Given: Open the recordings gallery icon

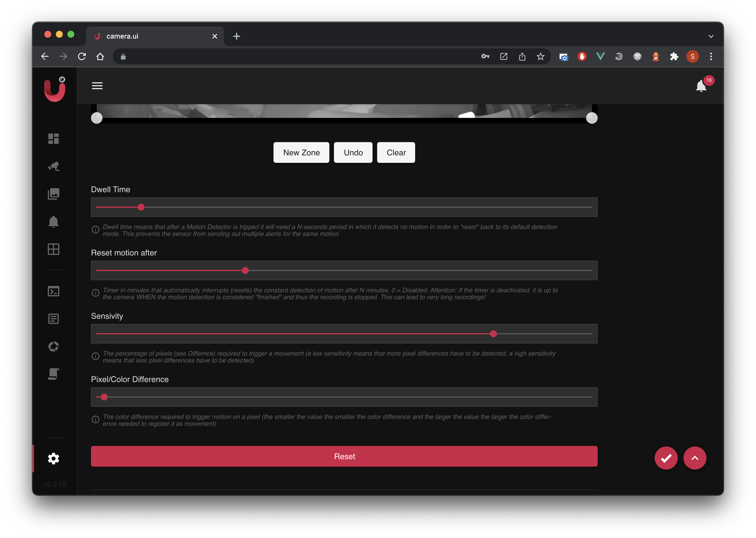Looking at the screenshot, I should click(53, 194).
